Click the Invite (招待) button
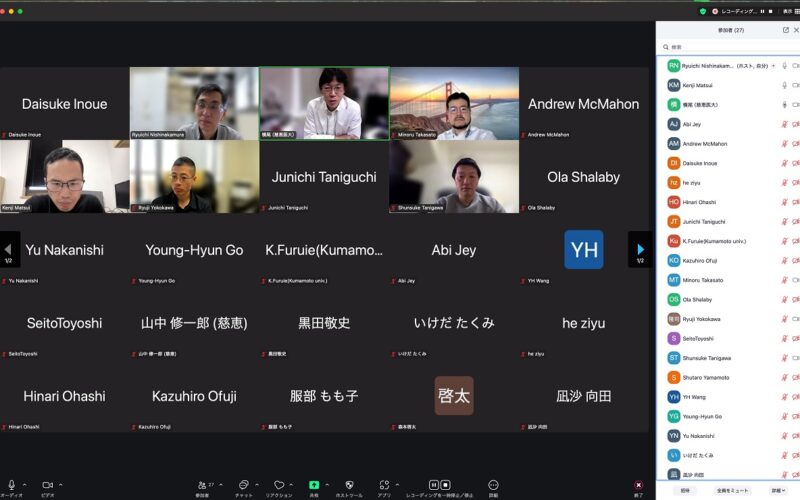Viewport: 800px width, 500px height. point(685,491)
